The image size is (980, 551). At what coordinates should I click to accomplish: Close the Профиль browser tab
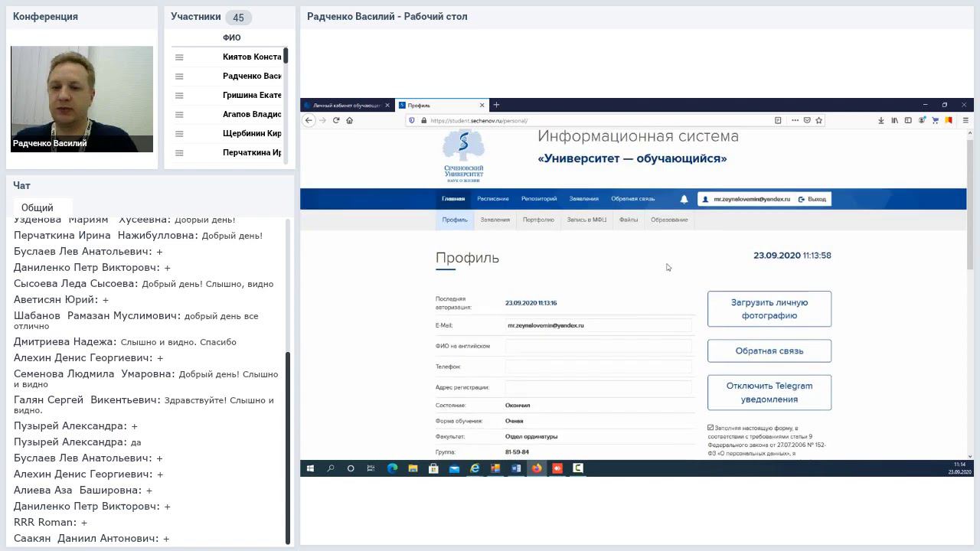(482, 105)
